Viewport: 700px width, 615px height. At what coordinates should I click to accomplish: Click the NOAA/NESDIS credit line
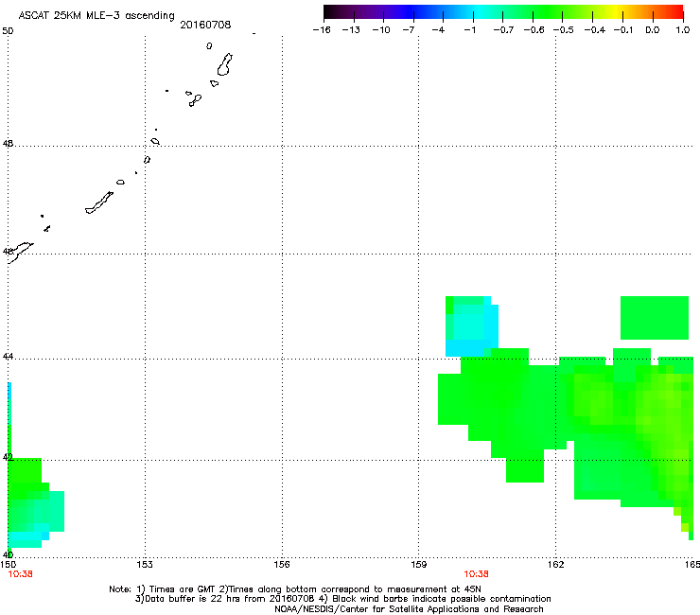pyautogui.click(x=409, y=609)
